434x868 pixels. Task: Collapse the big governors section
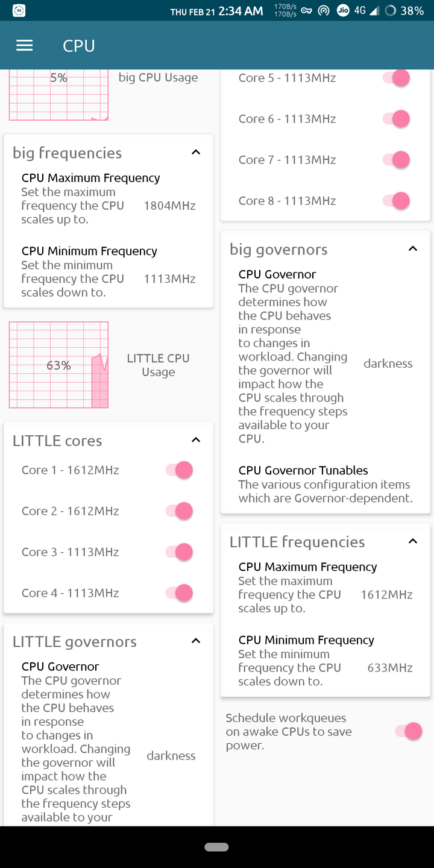413,249
